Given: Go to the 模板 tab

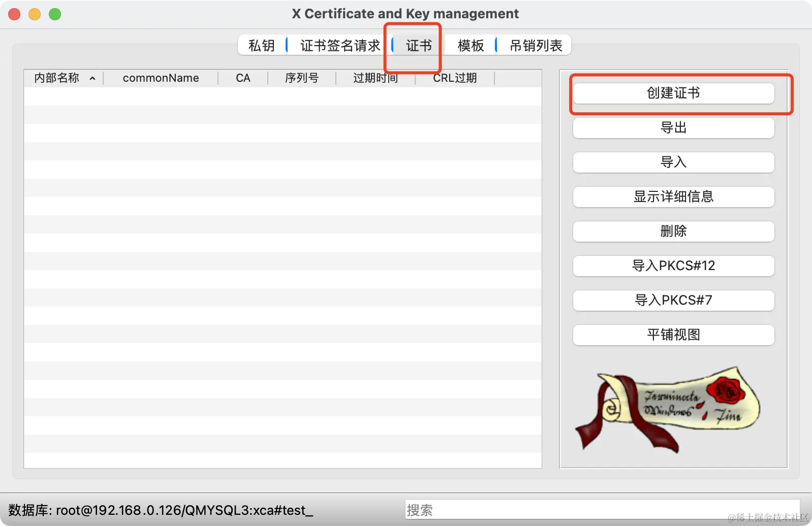Looking at the screenshot, I should click(471, 46).
